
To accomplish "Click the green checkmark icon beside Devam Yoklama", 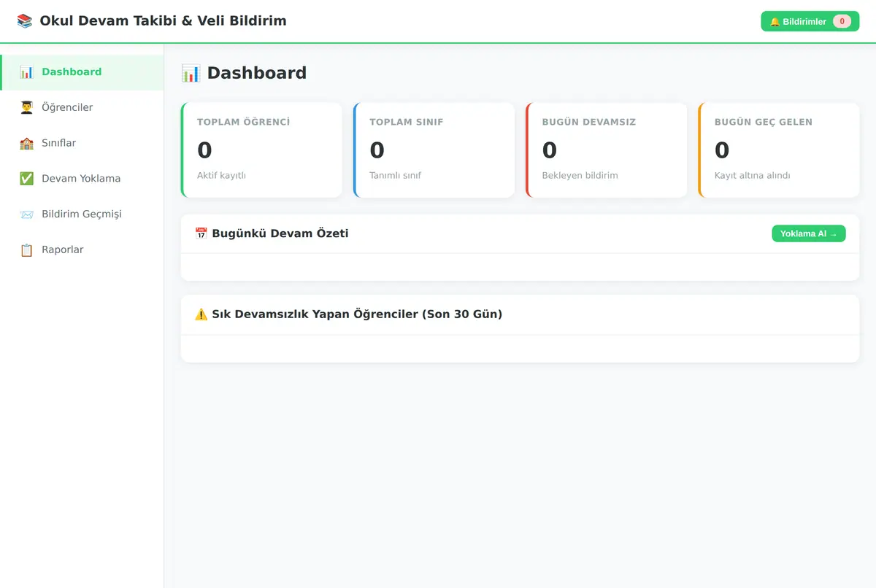I will pyautogui.click(x=26, y=179).
